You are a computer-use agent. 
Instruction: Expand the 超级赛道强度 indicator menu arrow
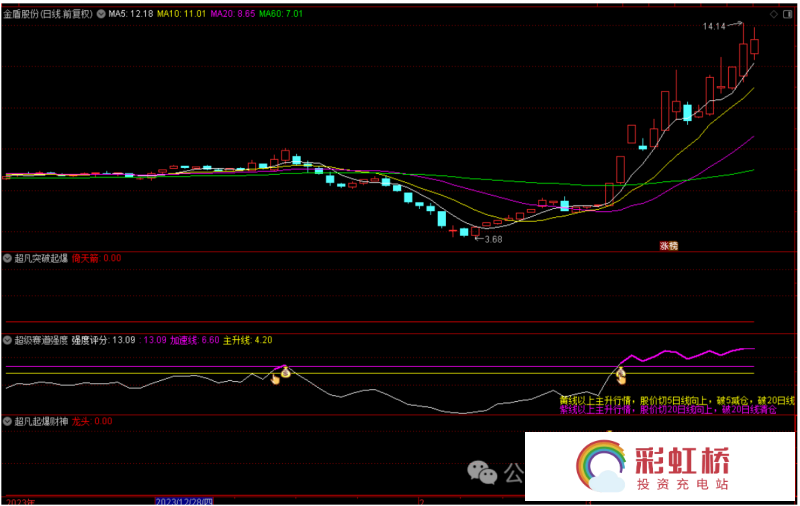coord(8,340)
